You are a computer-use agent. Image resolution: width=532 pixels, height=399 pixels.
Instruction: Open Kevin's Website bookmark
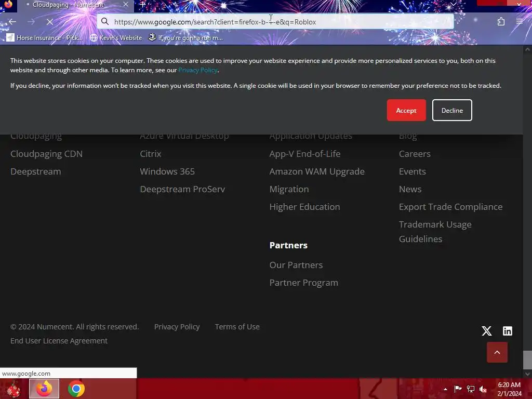point(116,37)
